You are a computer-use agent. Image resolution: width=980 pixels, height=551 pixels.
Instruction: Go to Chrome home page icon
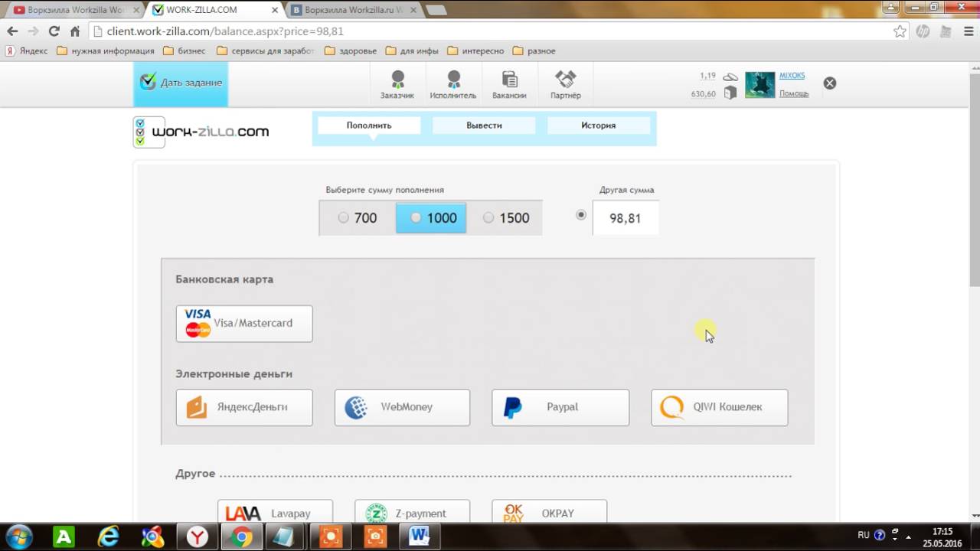point(75,31)
